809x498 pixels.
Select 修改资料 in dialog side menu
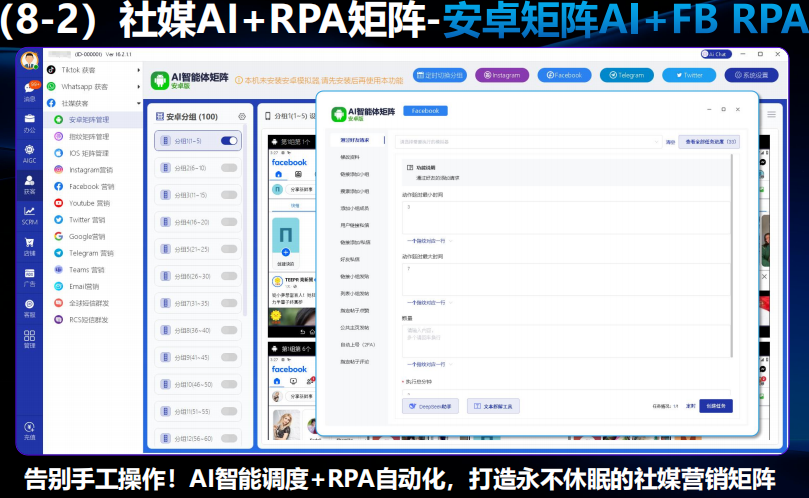(x=350, y=157)
